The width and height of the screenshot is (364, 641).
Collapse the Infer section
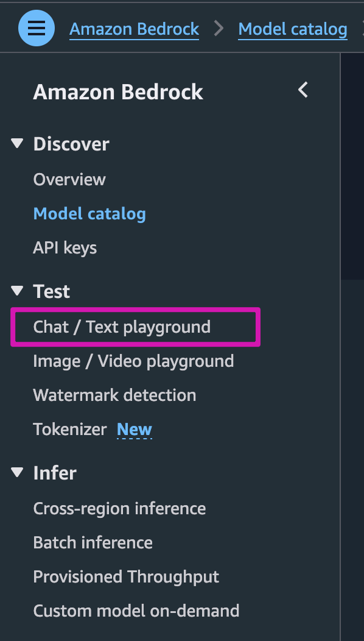tap(16, 472)
